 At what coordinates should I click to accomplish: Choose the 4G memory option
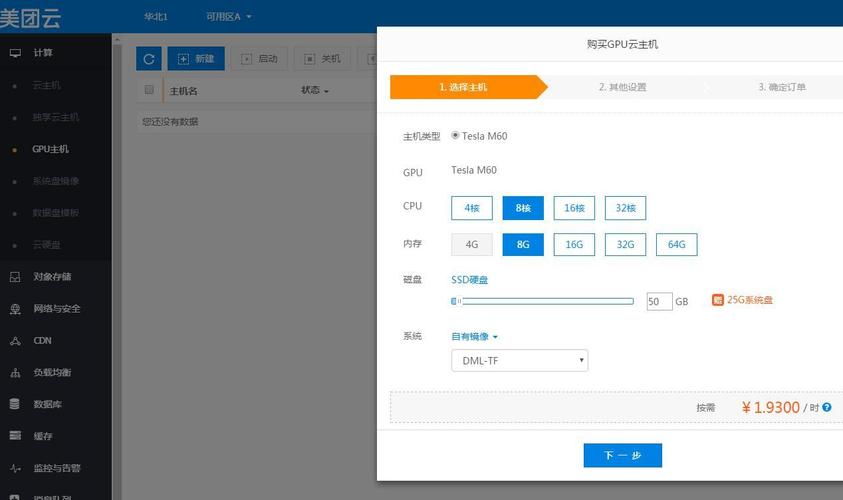pos(472,245)
